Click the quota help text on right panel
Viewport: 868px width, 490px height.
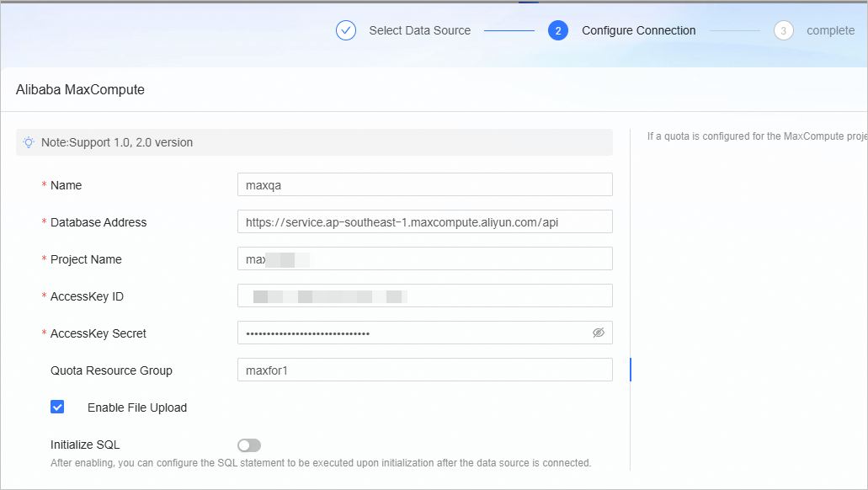757,136
